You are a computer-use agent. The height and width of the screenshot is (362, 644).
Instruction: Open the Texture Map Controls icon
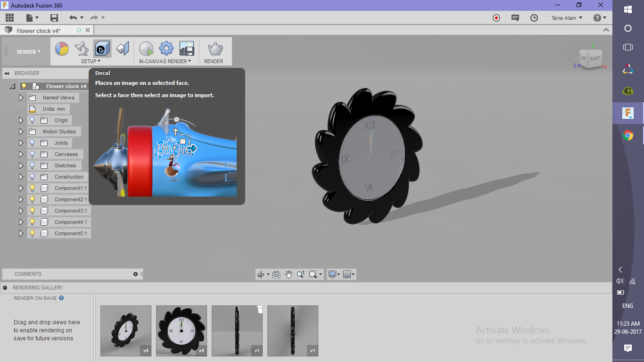pos(123,49)
